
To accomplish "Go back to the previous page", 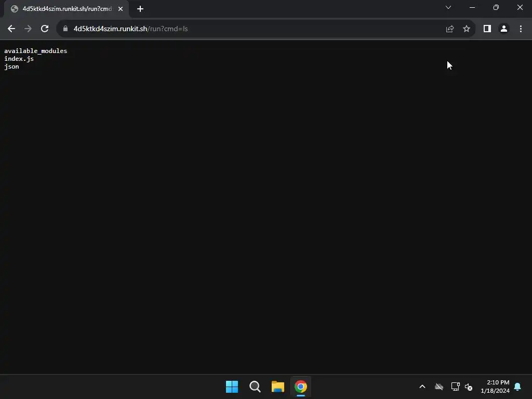I will point(11,29).
